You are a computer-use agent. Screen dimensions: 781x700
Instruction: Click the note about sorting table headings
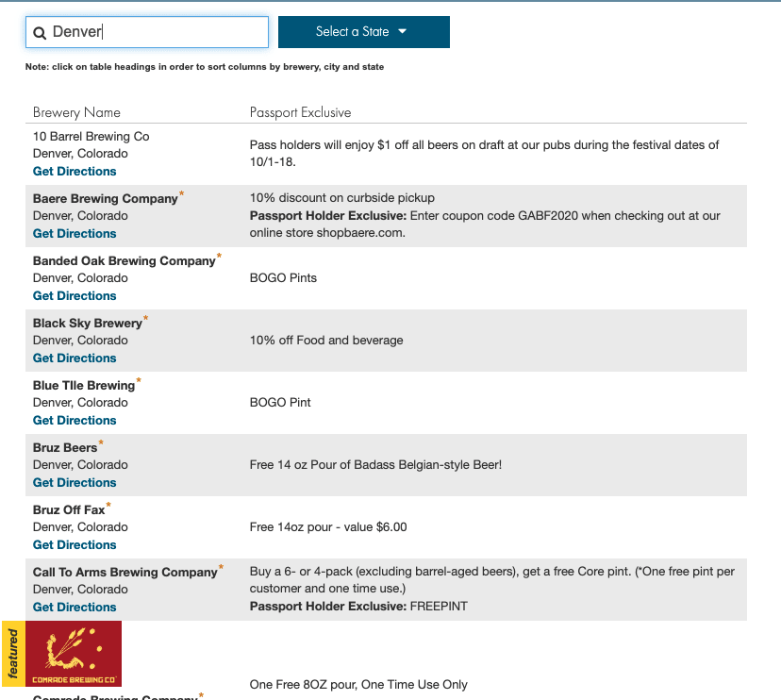pyautogui.click(x=205, y=67)
